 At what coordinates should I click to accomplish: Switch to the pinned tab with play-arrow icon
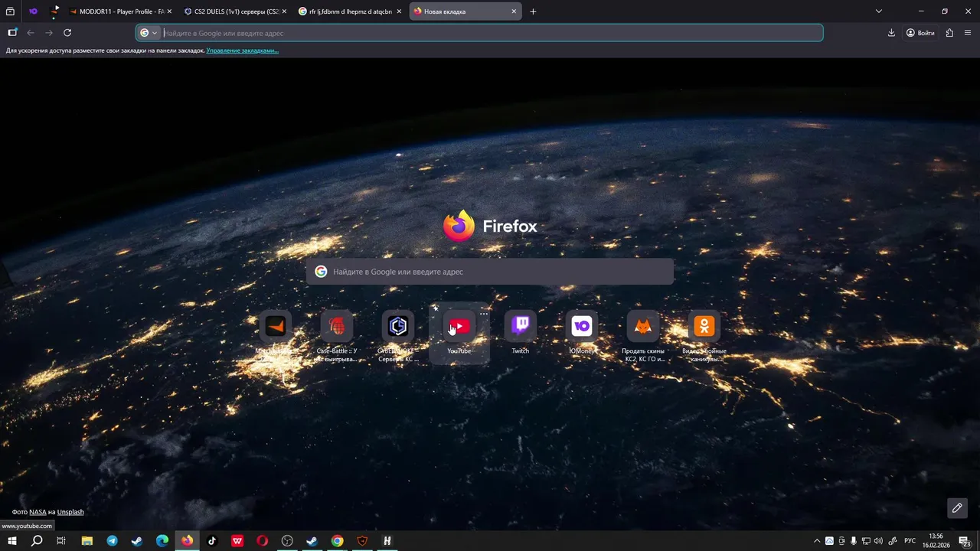coord(55,11)
